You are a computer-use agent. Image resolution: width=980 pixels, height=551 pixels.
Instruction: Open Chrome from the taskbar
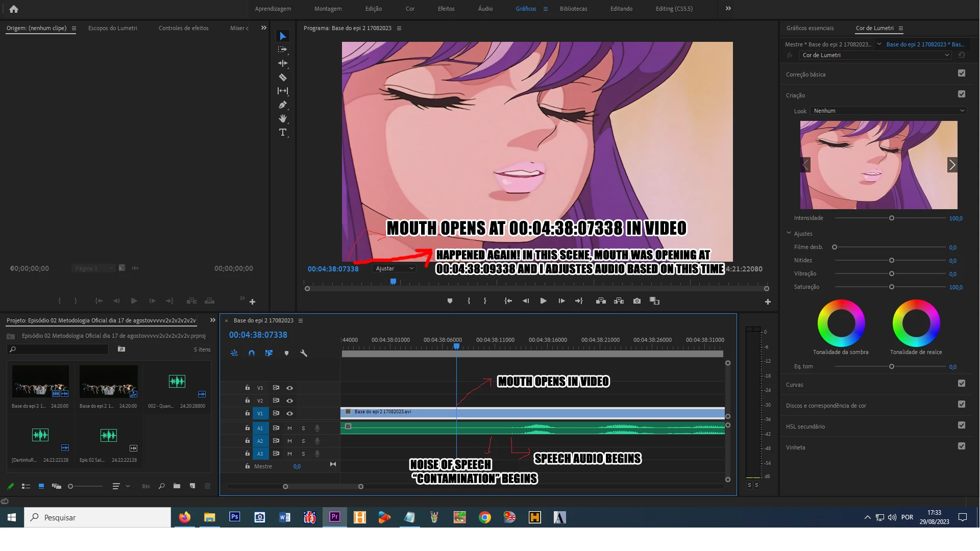(484, 517)
